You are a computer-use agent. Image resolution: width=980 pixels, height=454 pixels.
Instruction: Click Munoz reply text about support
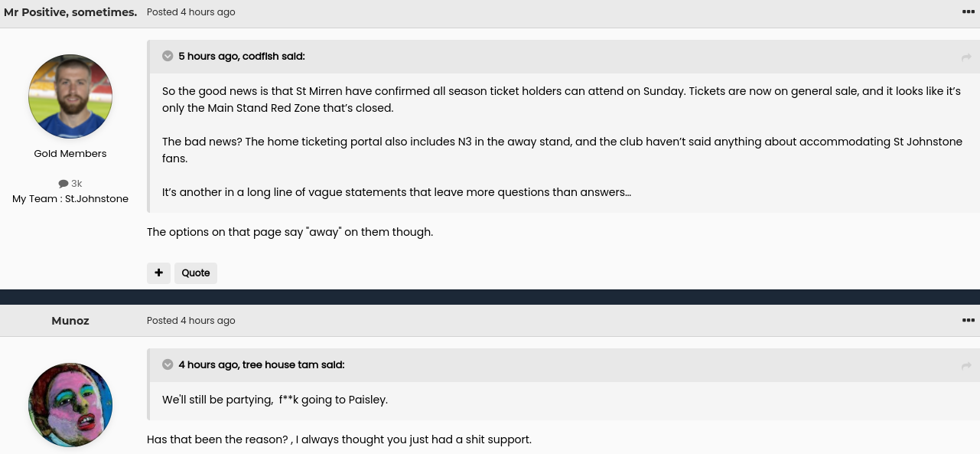(x=339, y=439)
